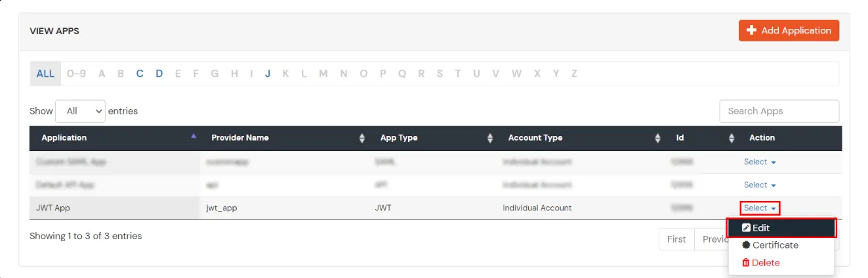Screen dimensions: 868x278
Task: Click the Add Application button
Action: point(789,30)
